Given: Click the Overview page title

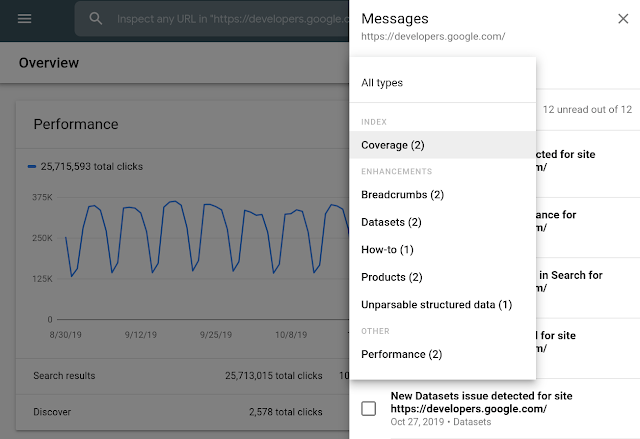Looking at the screenshot, I should [49, 63].
